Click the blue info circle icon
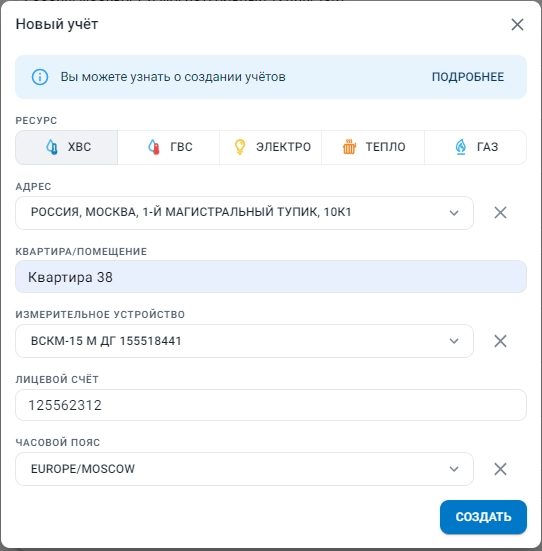Screen dimensions: 542x551 [x=40, y=77]
